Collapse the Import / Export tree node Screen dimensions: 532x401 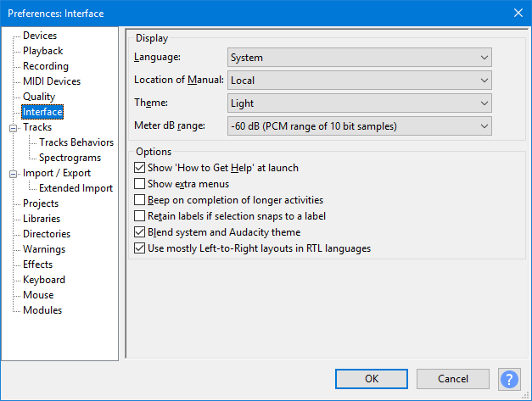point(13,174)
